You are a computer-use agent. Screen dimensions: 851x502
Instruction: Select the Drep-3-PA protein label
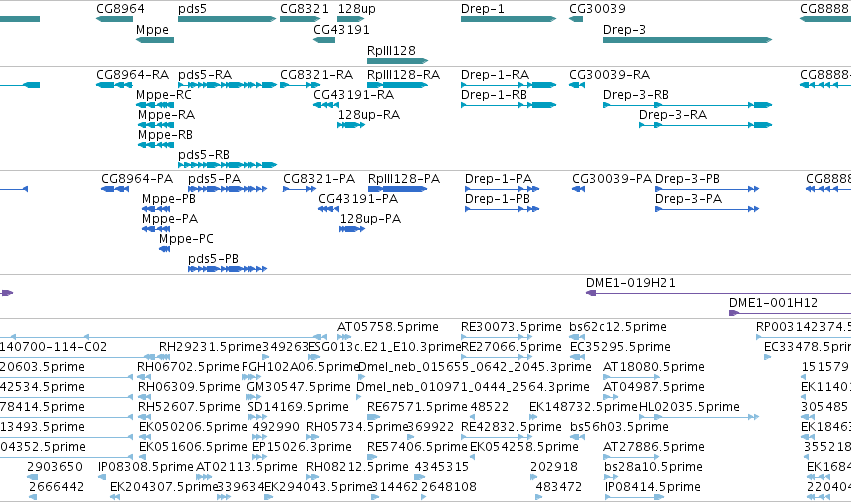click(x=688, y=199)
